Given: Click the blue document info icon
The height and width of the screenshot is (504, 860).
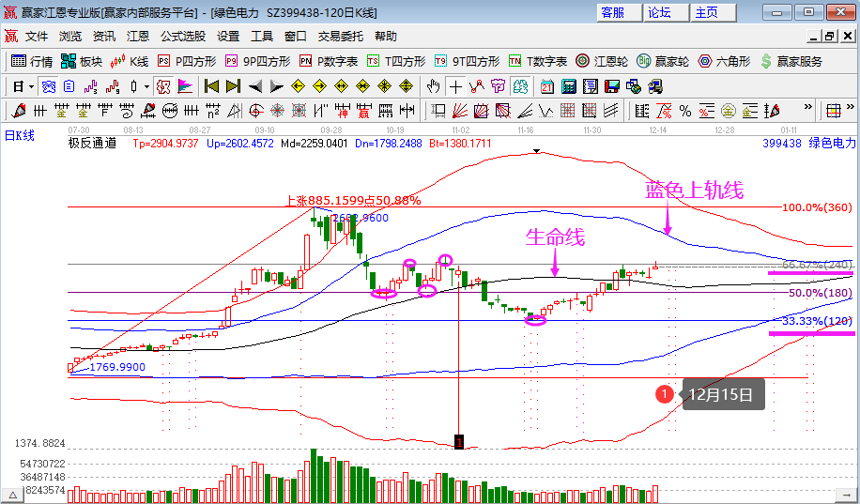Looking at the screenshot, I should click(69, 86).
